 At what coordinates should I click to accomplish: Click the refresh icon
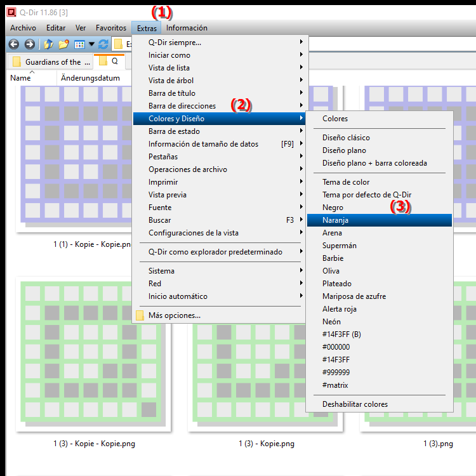(x=103, y=44)
